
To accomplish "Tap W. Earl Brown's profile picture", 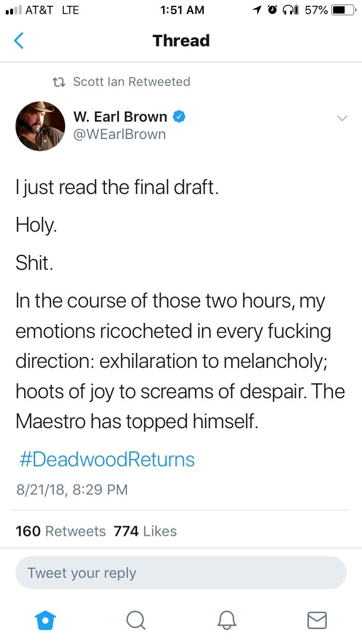I will point(40,126).
